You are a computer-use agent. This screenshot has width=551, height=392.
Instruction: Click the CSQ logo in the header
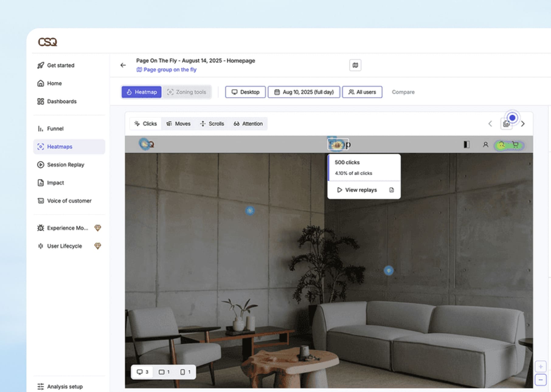(47, 42)
